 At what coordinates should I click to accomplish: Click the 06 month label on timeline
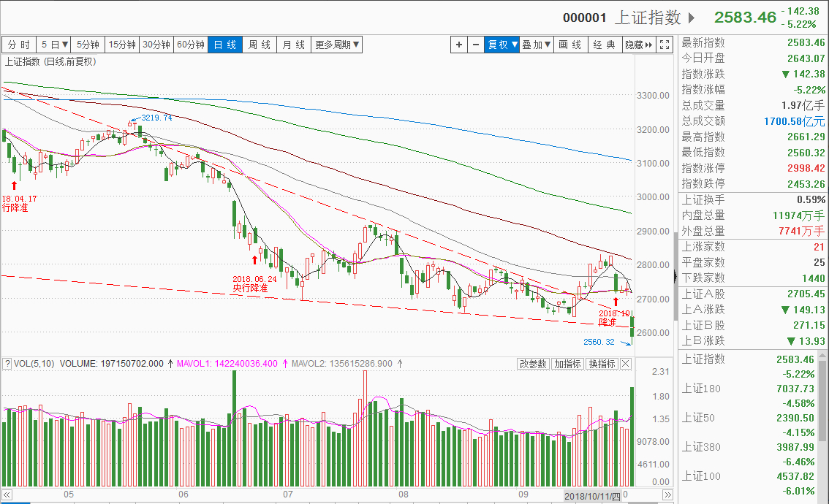183,495
